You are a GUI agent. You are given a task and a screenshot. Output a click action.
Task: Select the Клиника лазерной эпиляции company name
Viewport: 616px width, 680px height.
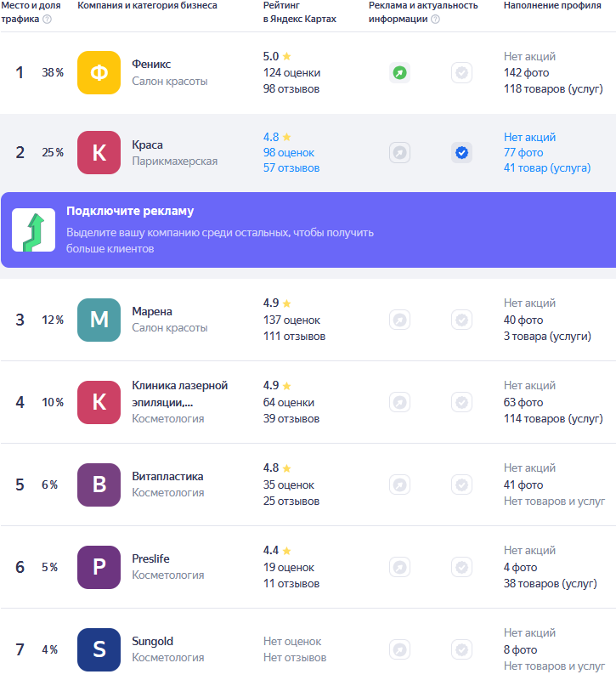click(179, 394)
